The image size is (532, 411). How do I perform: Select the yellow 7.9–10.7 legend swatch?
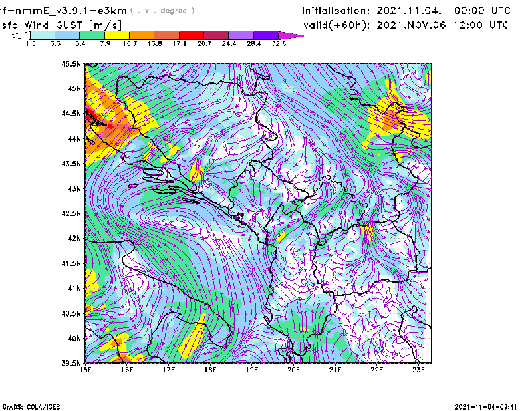pos(117,35)
